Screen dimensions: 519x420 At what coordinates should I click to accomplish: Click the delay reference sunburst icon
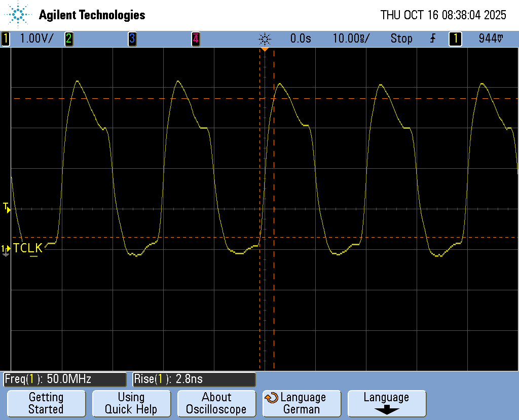point(265,39)
